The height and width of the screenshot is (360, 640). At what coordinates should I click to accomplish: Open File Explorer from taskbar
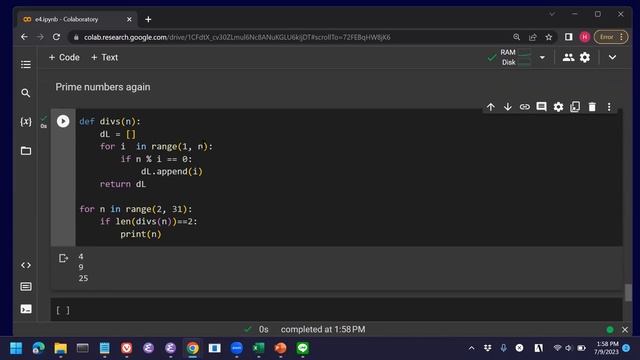pos(60,348)
